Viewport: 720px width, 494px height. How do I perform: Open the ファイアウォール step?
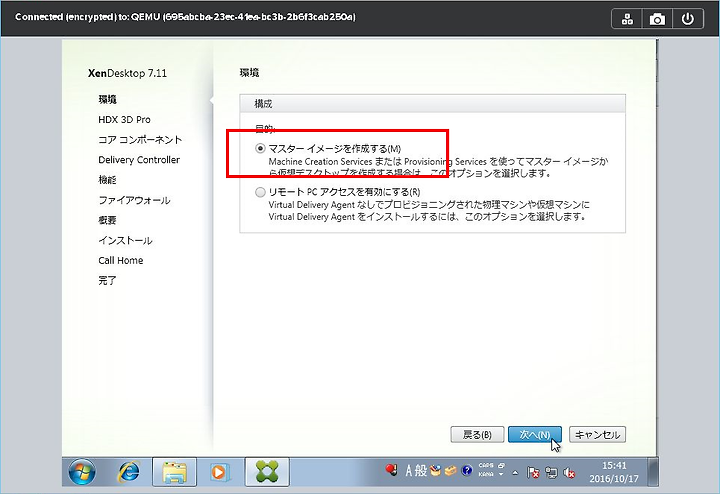[134, 200]
